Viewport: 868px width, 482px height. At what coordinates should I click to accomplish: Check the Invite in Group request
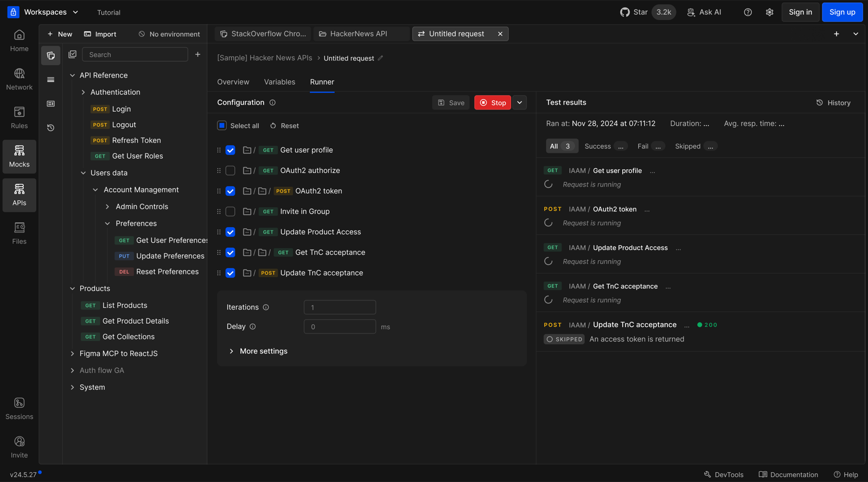coord(231,211)
